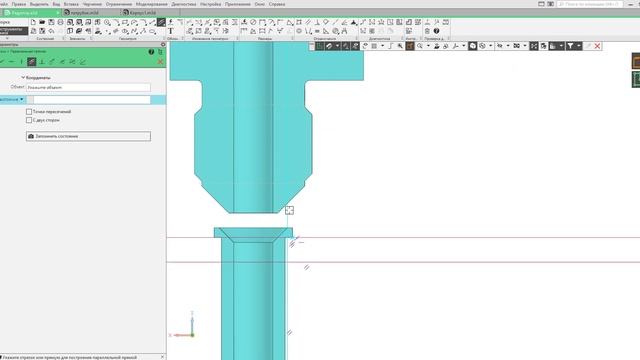Viewport: 640px width, 360px height.
Task: Click the Save diskette icon
Action: click(x=51, y=22)
